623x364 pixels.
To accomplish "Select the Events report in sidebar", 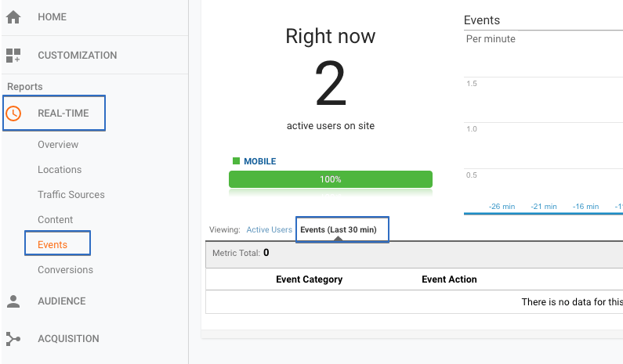I will 53,245.
